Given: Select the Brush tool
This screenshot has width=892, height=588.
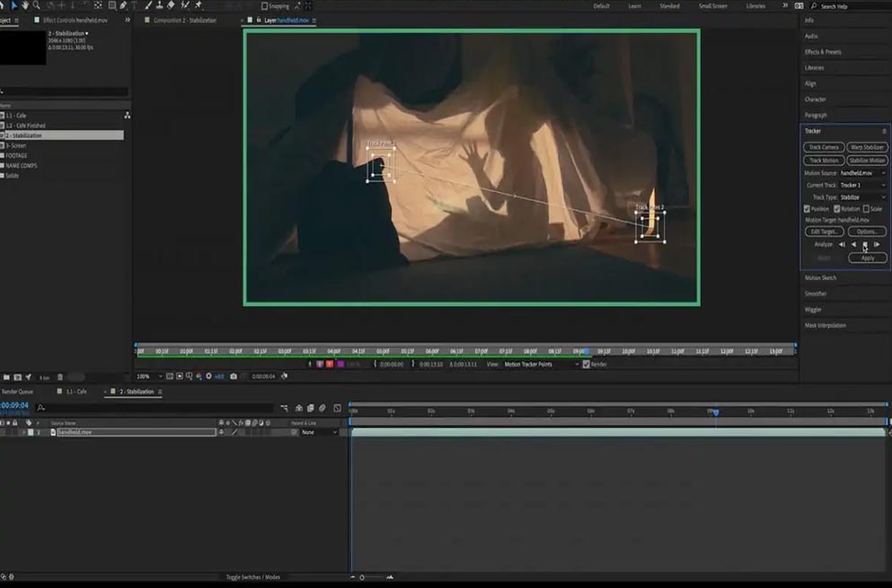Looking at the screenshot, I should tap(148, 5).
